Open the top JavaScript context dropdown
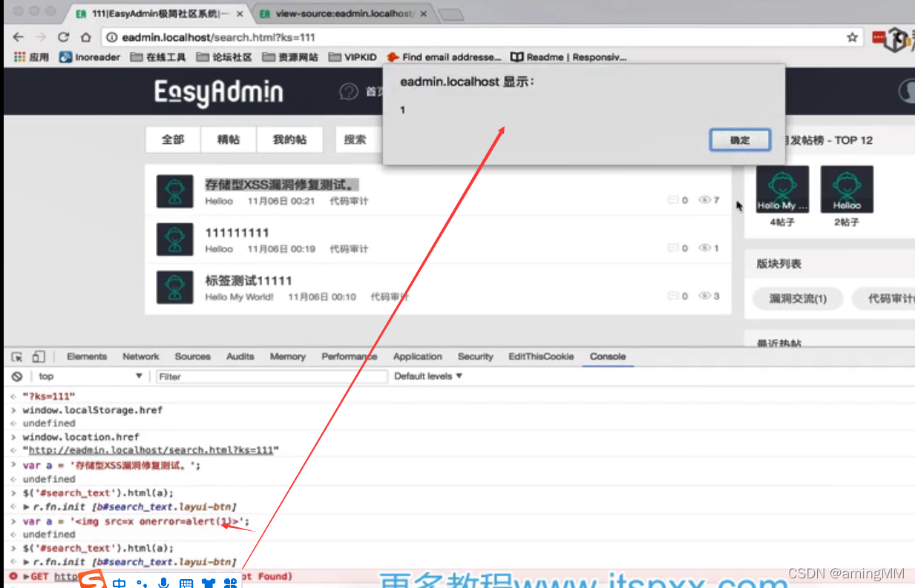The image size is (915, 588). tap(90, 377)
